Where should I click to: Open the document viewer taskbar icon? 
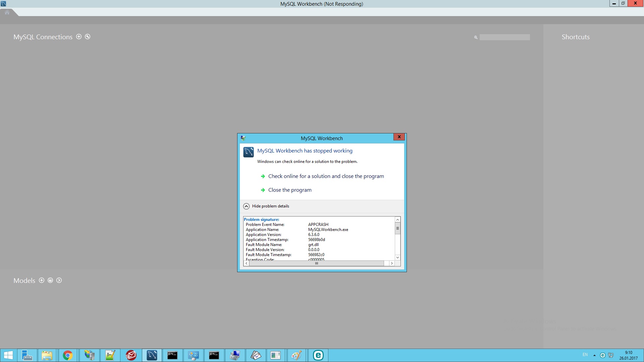[x=276, y=355]
